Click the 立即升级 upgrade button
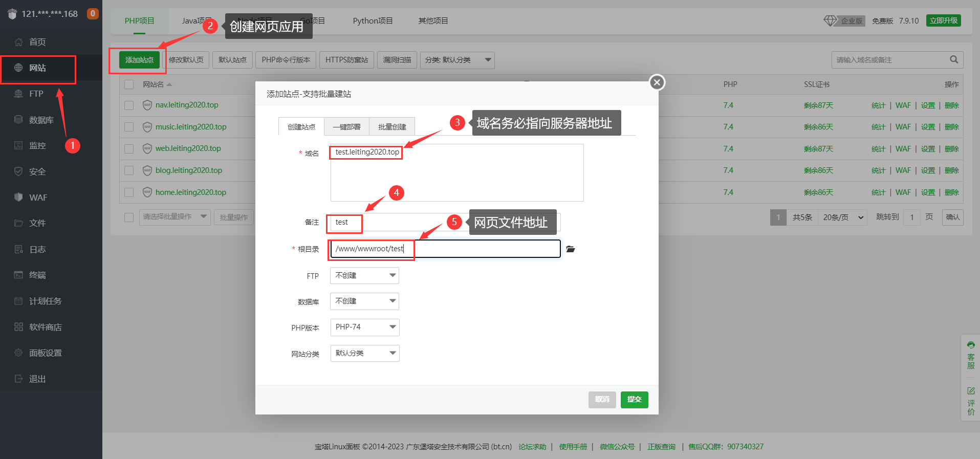 pyautogui.click(x=943, y=20)
